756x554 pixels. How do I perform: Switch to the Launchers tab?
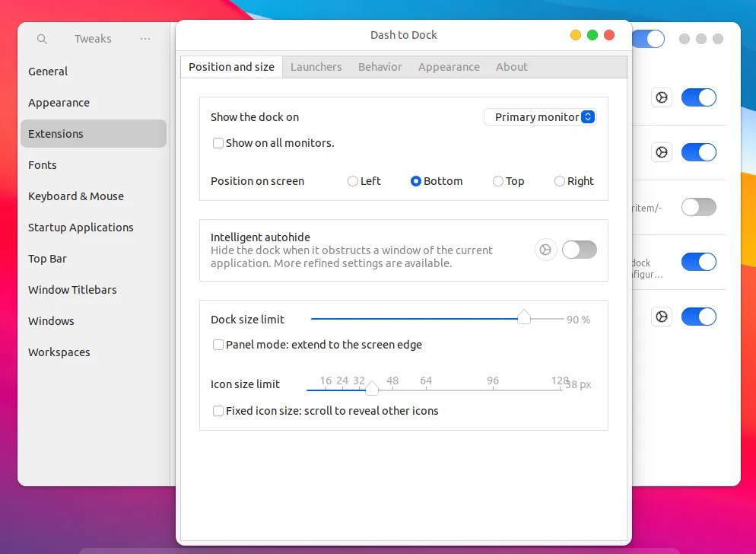click(316, 67)
